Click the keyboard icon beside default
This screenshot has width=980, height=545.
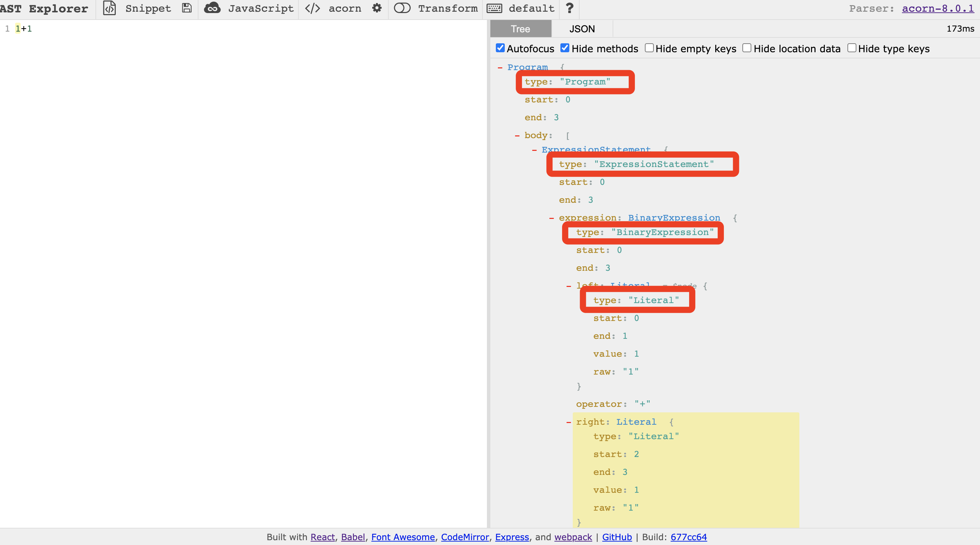(494, 8)
